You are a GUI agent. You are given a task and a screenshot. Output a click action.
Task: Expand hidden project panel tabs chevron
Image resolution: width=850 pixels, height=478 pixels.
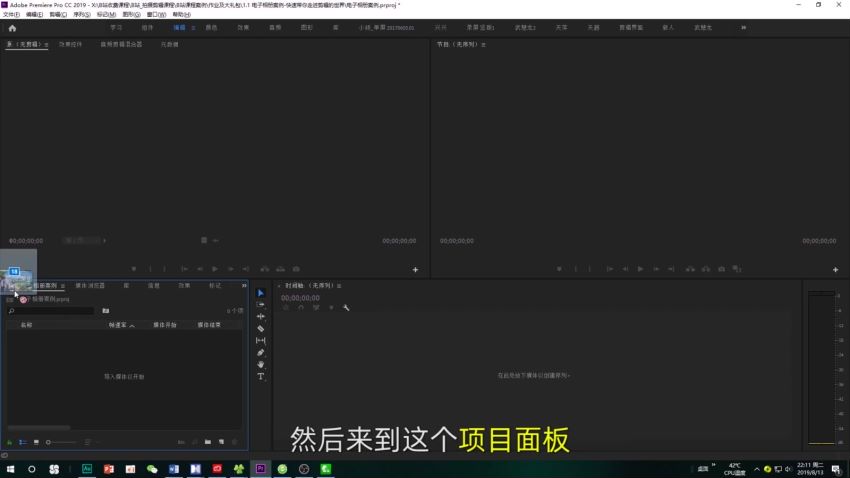[244, 286]
